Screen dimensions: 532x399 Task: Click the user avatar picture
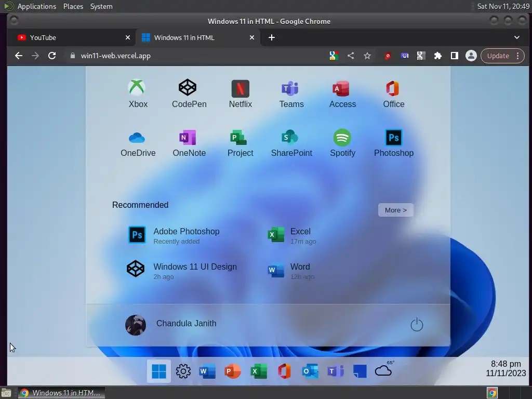(x=136, y=325)
